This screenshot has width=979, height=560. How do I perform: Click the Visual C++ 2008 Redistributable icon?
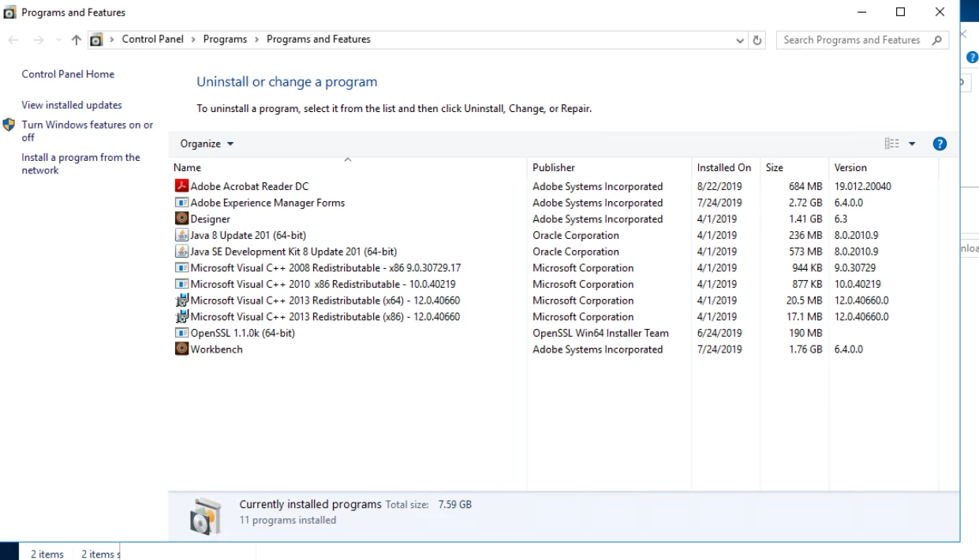(181, 268)
